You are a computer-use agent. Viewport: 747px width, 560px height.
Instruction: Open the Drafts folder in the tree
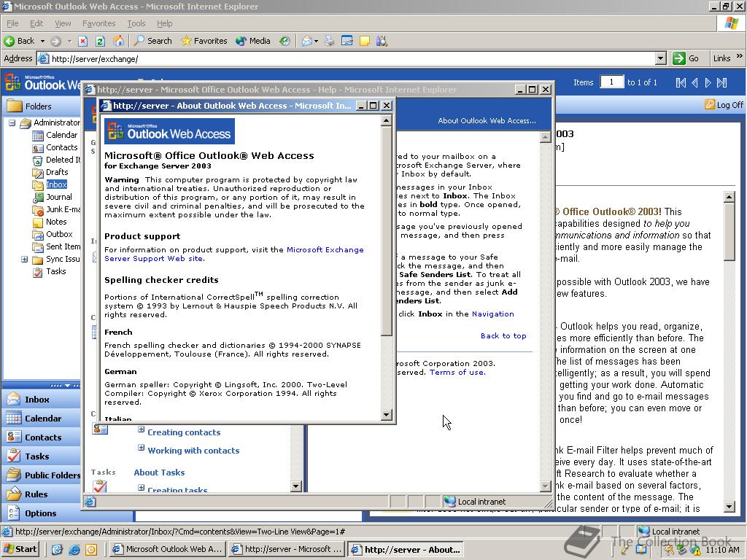click(57, 172)
